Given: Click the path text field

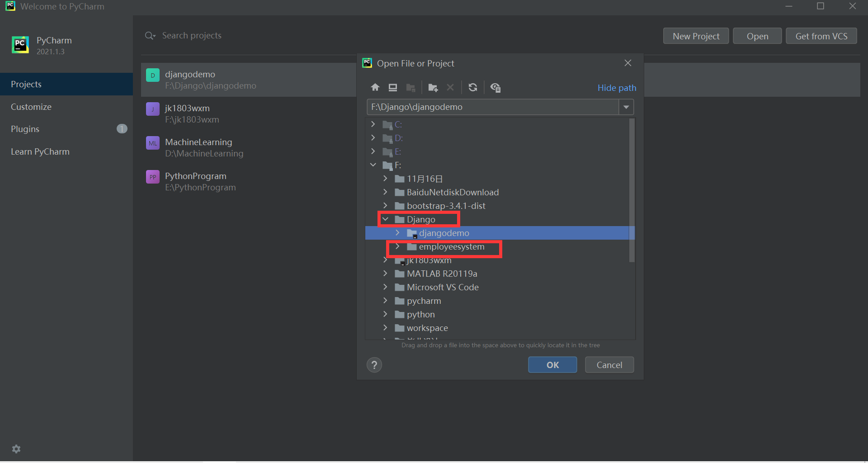Looking at the screenshot, I should pyautogui.click(x=493, y=107).
